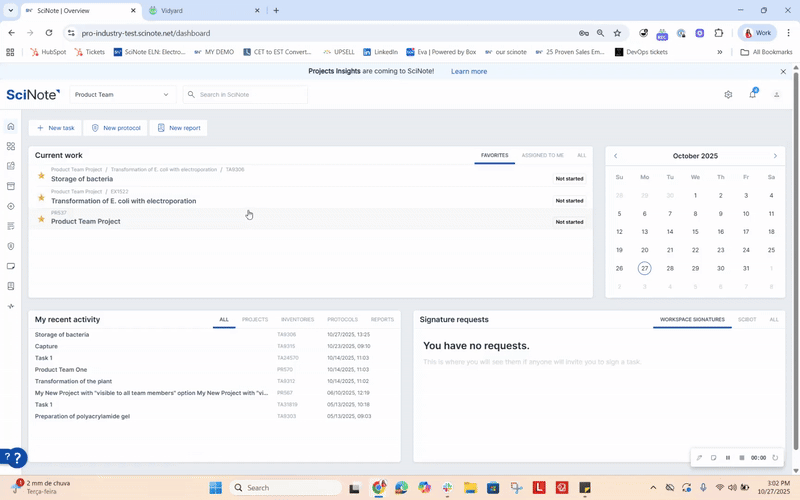Click the blue help question mark button
This screenshot has height=500, width=800.
tap(13, 458)
